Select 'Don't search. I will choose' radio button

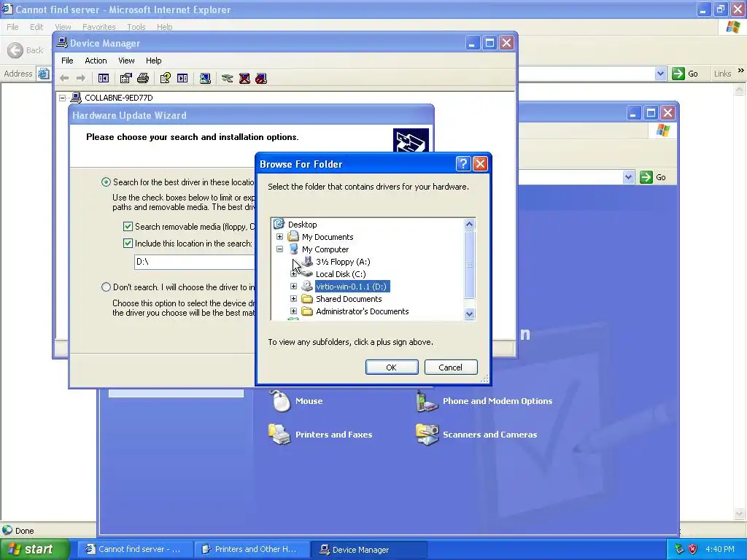click(106, 287)
